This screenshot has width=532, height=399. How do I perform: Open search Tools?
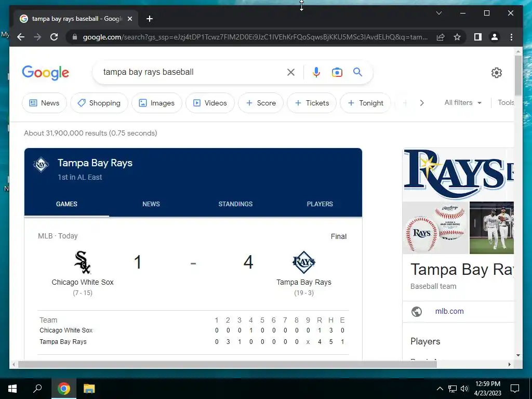(x=506, y=102)
